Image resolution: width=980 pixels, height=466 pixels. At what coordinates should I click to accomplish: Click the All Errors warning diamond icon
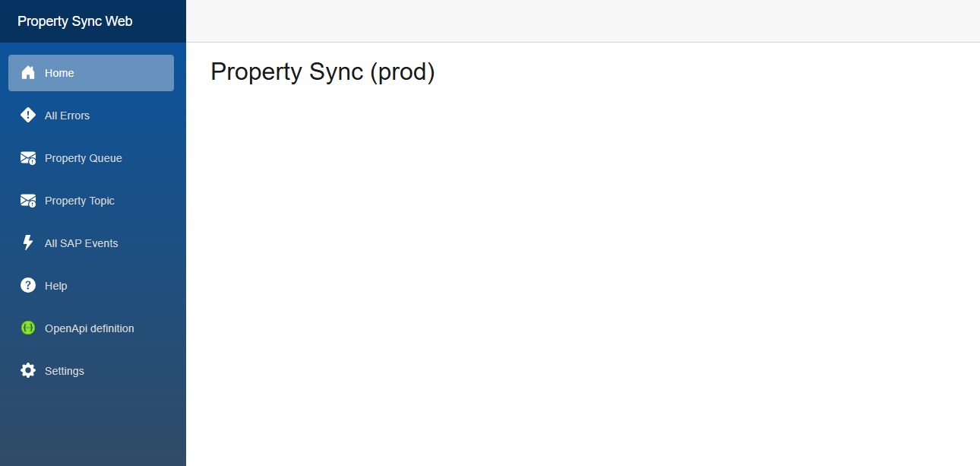[x=28, y=116]
